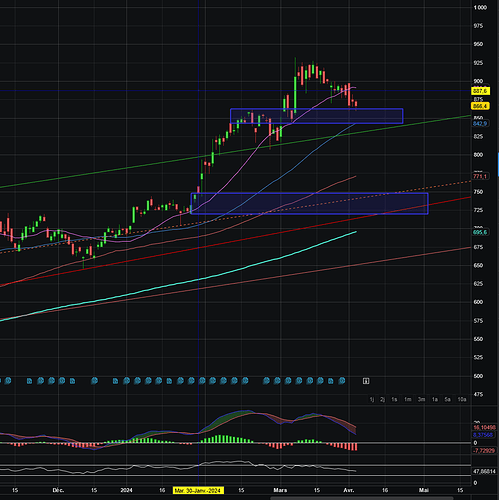
Task: Zoom out to the 10a range
Action: [462, 399]
